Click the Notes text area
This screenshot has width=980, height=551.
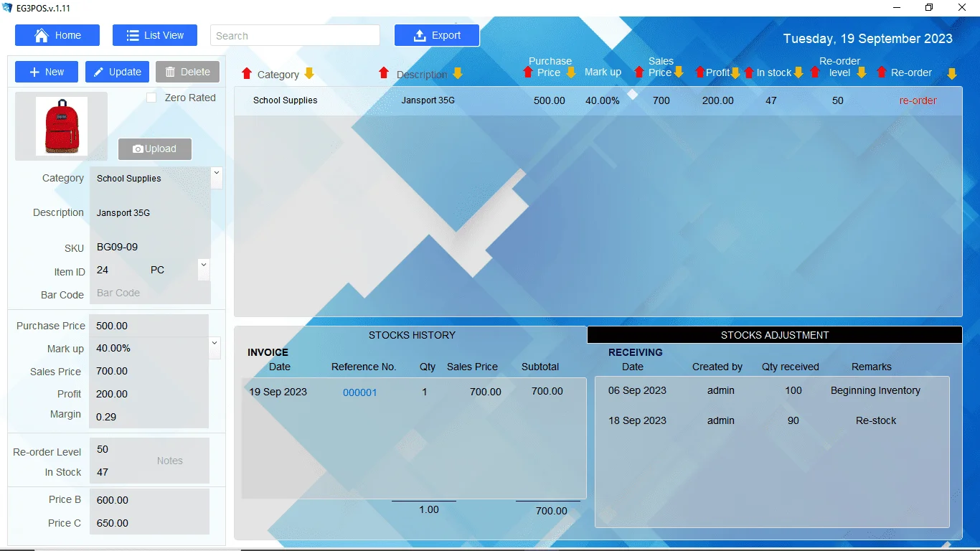pos(170,461)
